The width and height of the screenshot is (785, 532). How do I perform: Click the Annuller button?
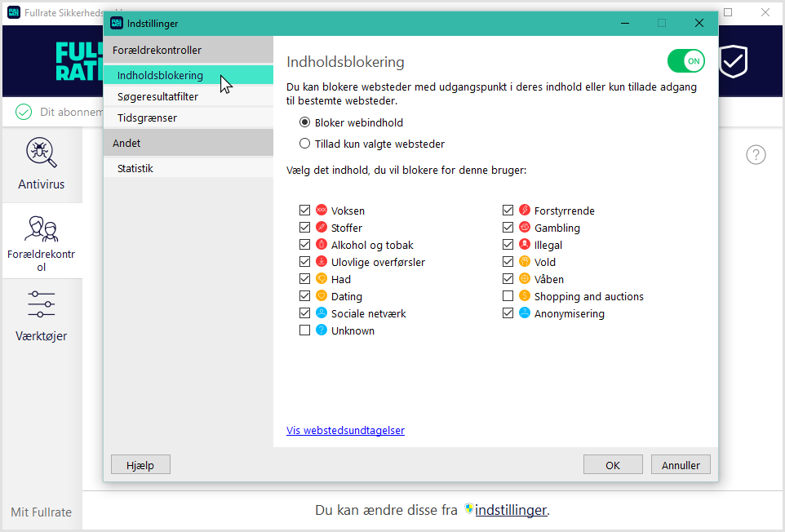point(681,465)
